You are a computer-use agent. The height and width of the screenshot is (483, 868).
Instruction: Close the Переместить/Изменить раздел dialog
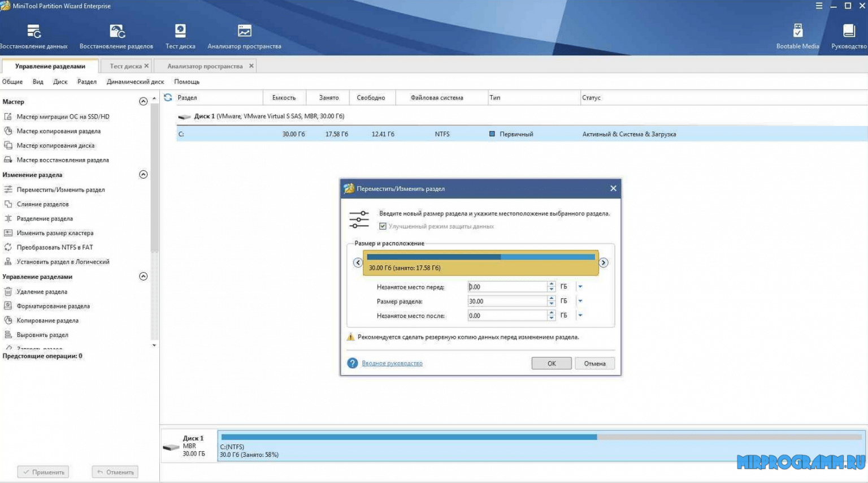[613, 188]
